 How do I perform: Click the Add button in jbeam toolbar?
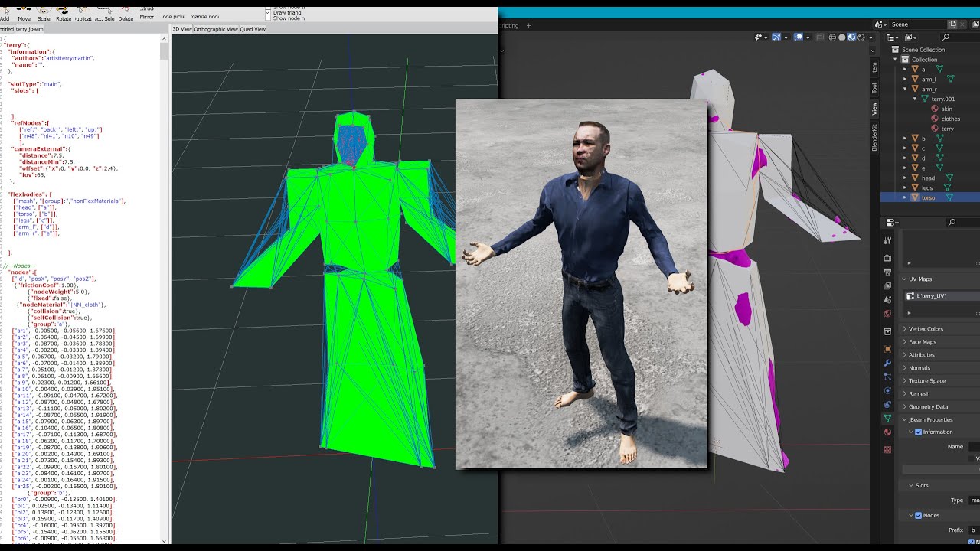pos(5,14)
